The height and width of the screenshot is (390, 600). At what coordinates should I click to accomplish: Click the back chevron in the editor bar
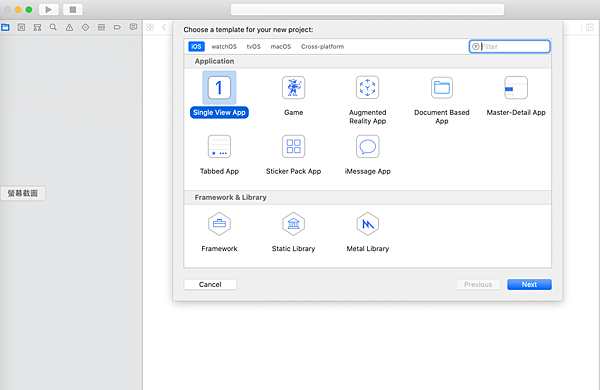[164, 27]
